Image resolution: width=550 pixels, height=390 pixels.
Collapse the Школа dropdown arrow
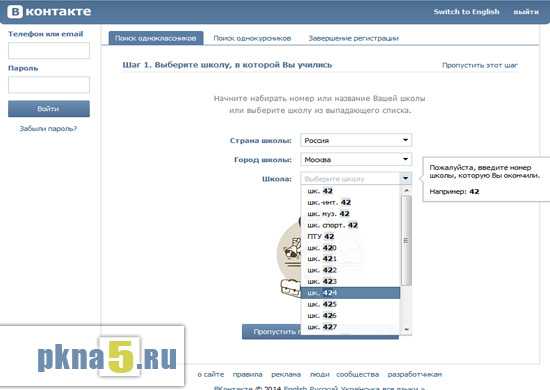tap(405, 179)
